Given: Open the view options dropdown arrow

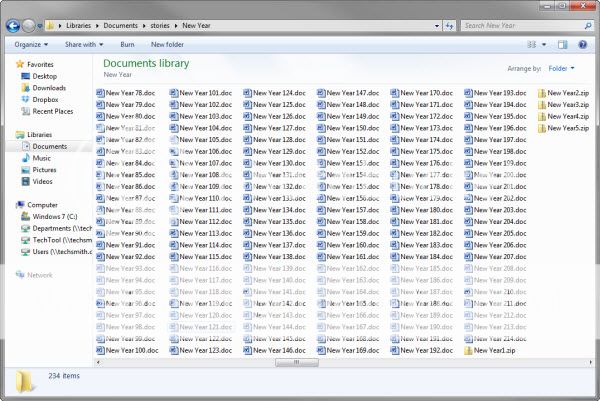Looking at the screenshot, I should (x=544, y=45).
